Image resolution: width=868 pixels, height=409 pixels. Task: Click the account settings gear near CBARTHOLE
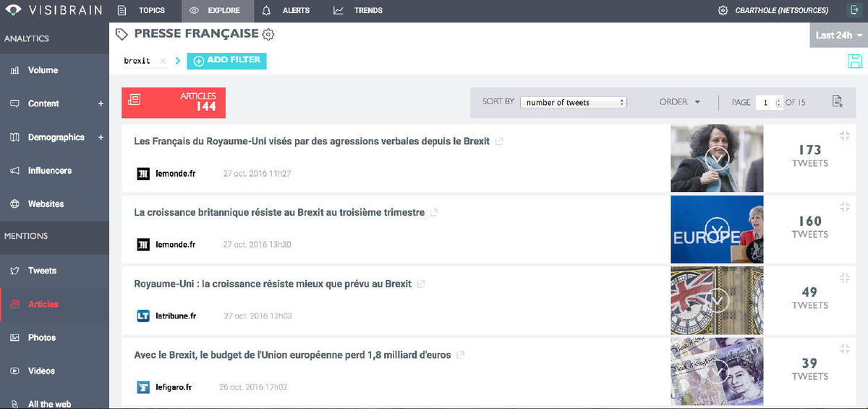pyautogui.click(x=723, y=11)
